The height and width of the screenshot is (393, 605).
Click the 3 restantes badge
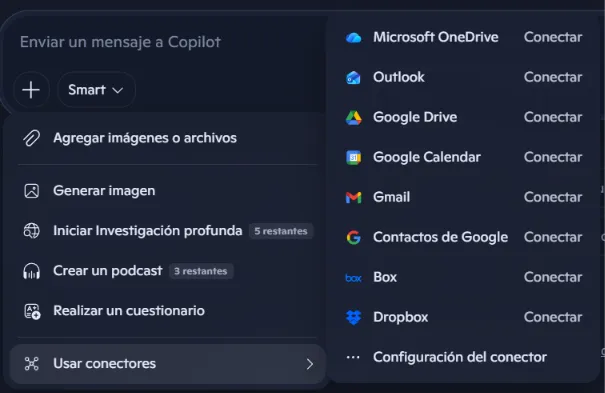click(x=201, y=271)
